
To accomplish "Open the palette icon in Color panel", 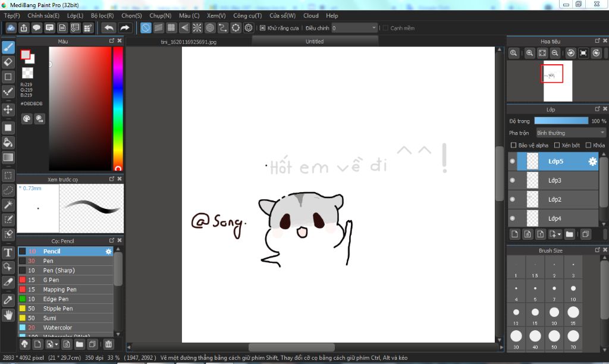I will click(x=26, y=119).
